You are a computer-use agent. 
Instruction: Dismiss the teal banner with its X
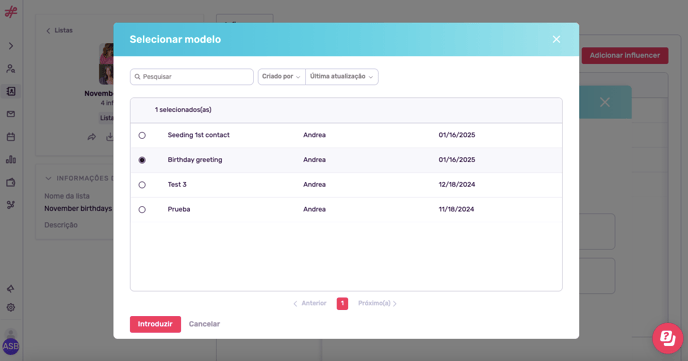click(x=605, y=102)
